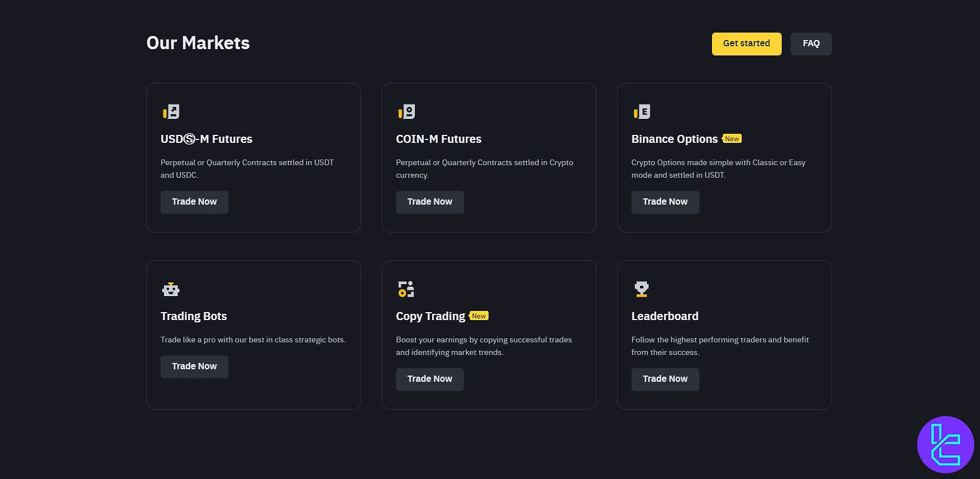Image resolution: width=980 pixels, height=479 pixels.
Task: Click text 'Perpetual or Quarterly Contracts settled in USDT'
Action: point(247,163)
